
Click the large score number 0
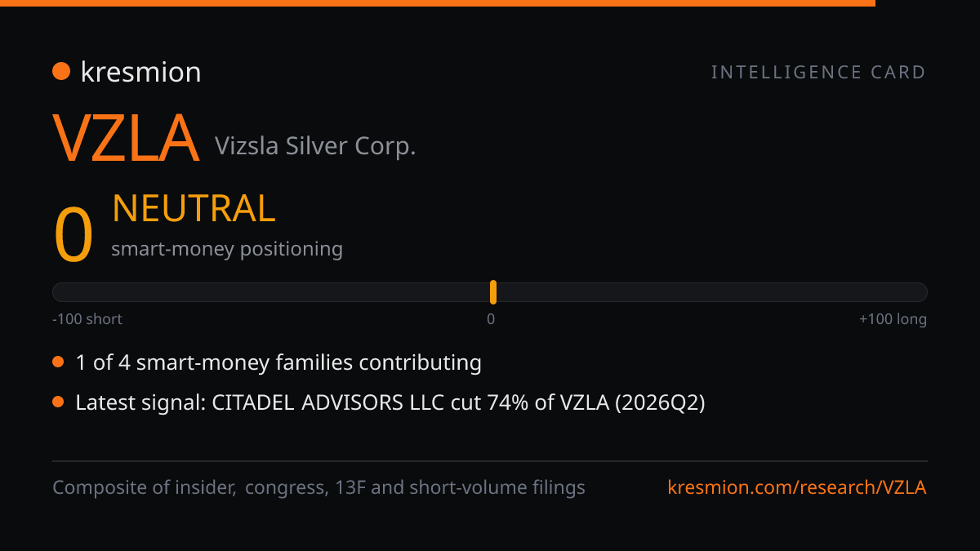click(73, 234)
